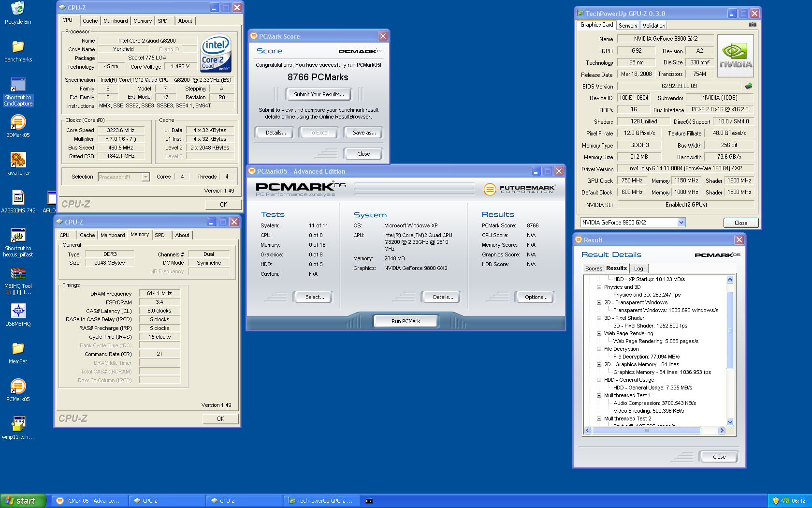Open SPD tab in CPU-Z memory window
Image resolution: width=812 pixels, height=508 pixels.
click(x=159, y=235)
